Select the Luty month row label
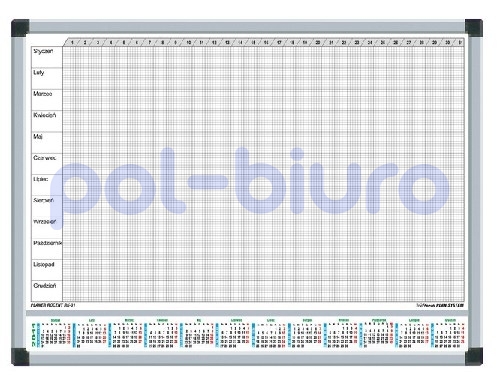 tap(38, 73)
